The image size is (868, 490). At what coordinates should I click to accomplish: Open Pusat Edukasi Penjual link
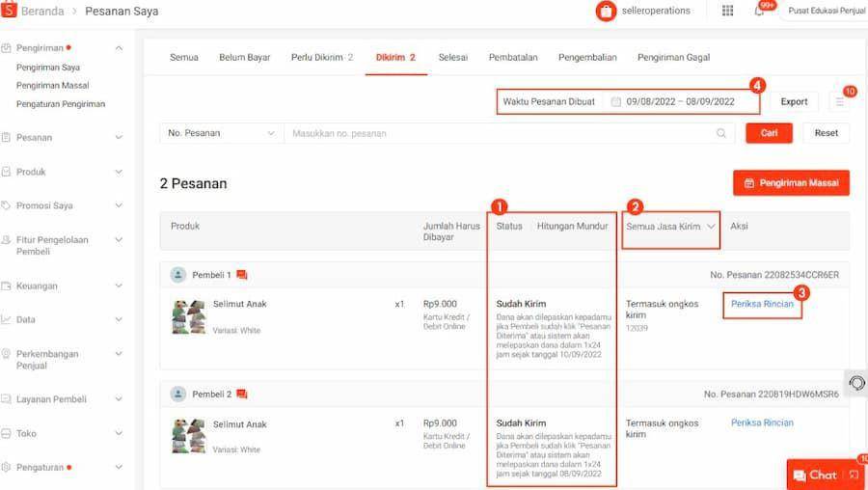coord(827,11)
